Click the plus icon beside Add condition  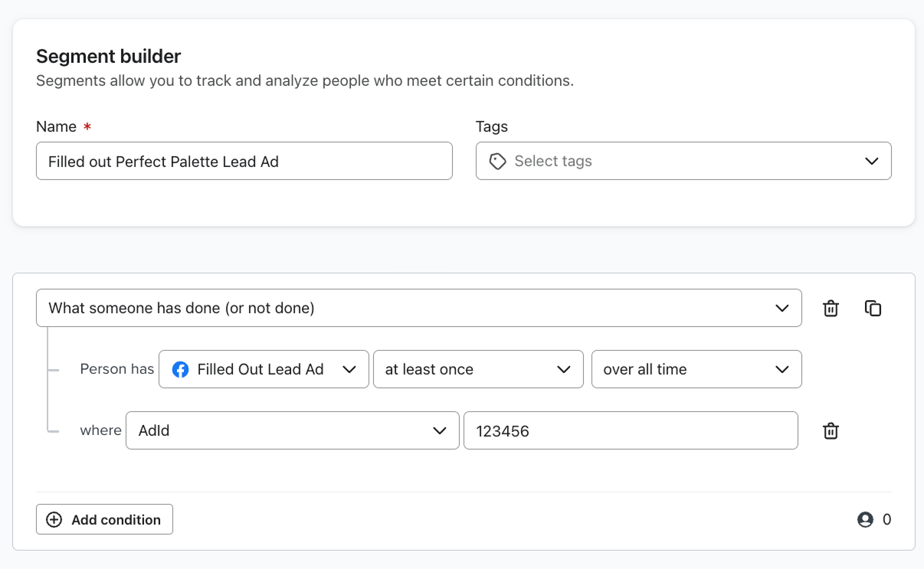(x=54, y=520)
